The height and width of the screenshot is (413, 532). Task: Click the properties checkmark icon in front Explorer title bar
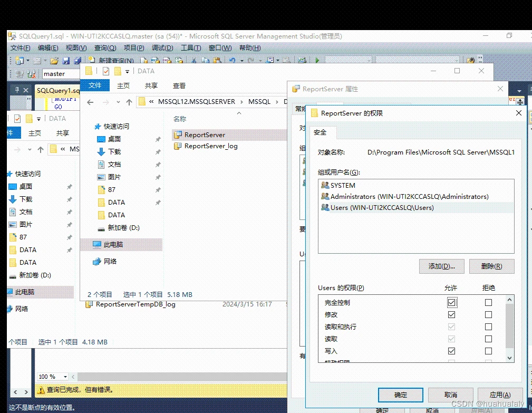tap(106, 71)
